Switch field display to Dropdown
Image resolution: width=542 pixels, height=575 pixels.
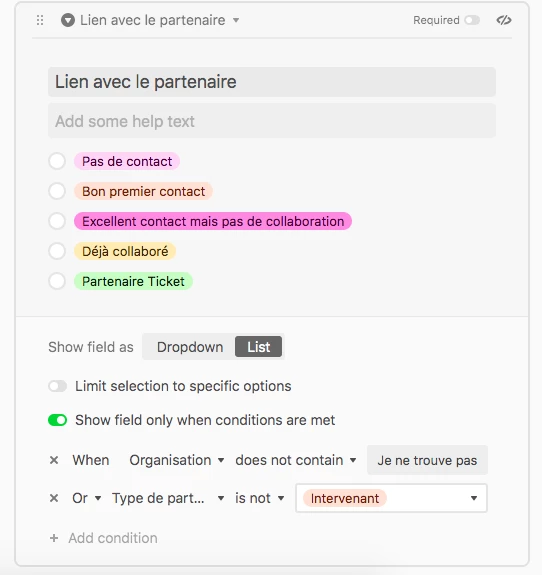click(x=190, y=347)
